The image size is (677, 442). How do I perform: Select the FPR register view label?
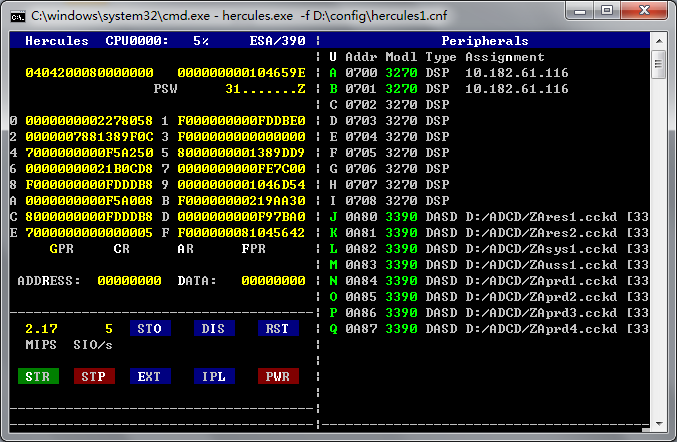(x=253, y=249)
